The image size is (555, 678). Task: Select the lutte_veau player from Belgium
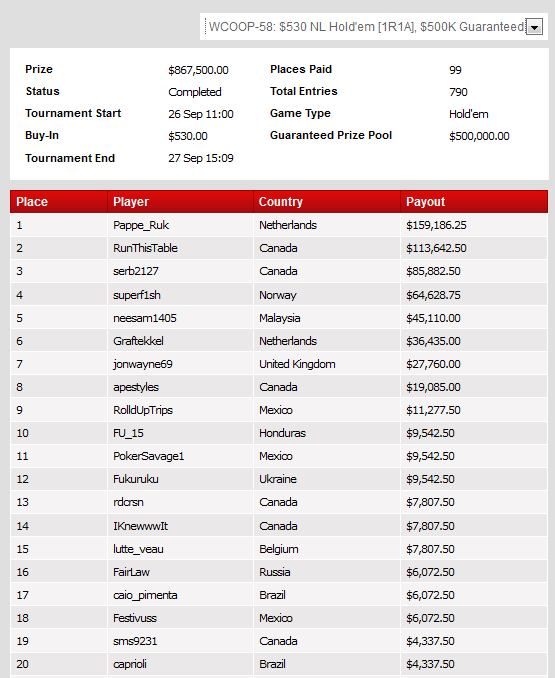coord(138,549)
